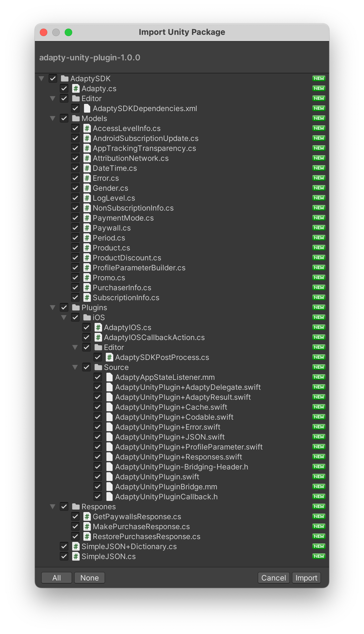This screenshot has width=364, height=634.
Task: Select the ProductDiscount.cs file name
Action: point(127,258)
